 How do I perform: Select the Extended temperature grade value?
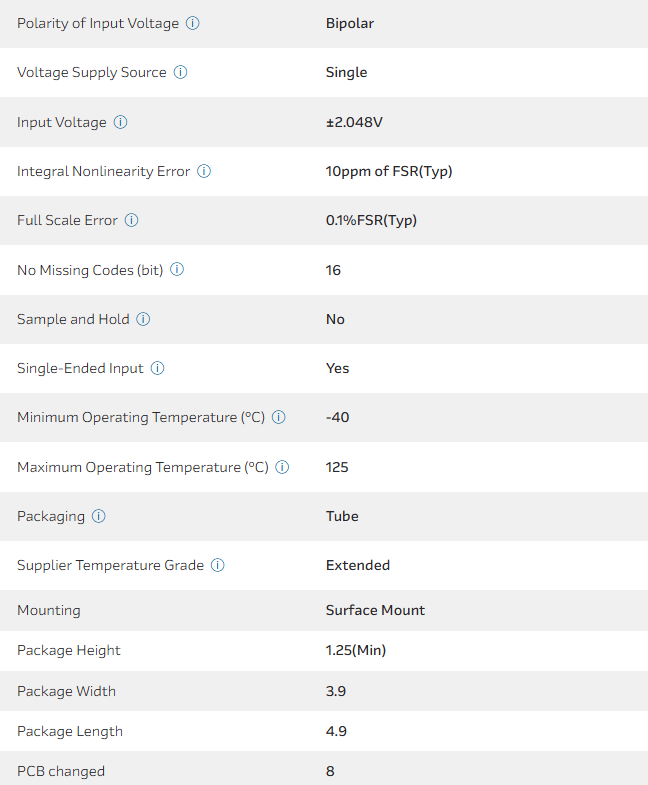tap(358, 565)
